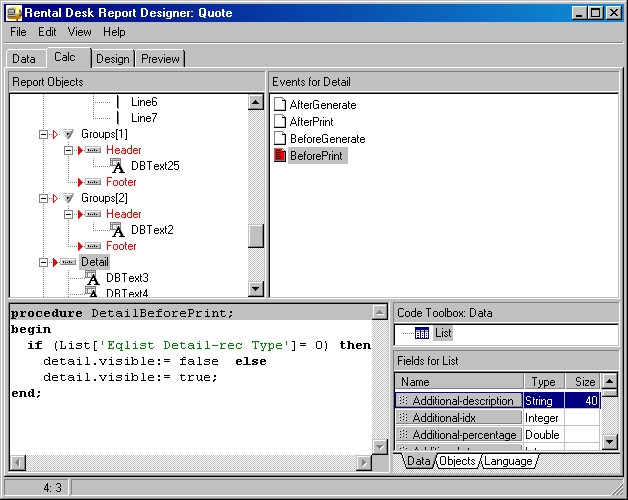Select the Objects toolbox tab
This screenshot has width=628, height=500.
pos(457,461)
